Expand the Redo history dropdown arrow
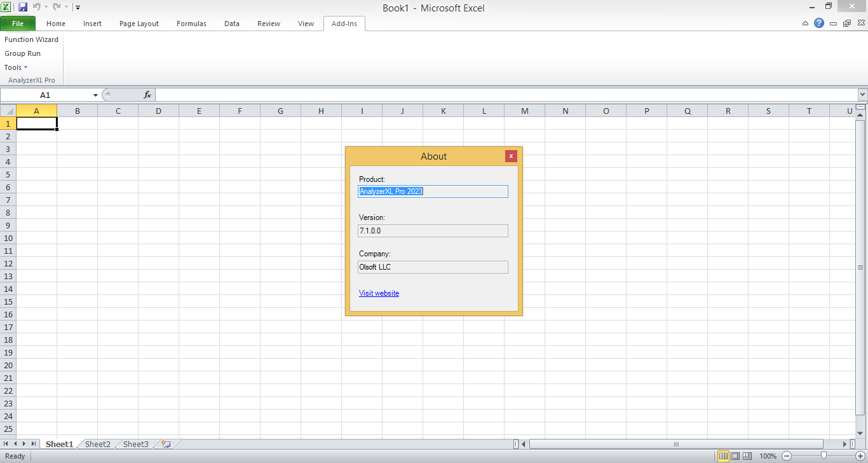Image resolution: width=868 pixels, height=463 pixels. pyautogui.click(x=66, y=8)
